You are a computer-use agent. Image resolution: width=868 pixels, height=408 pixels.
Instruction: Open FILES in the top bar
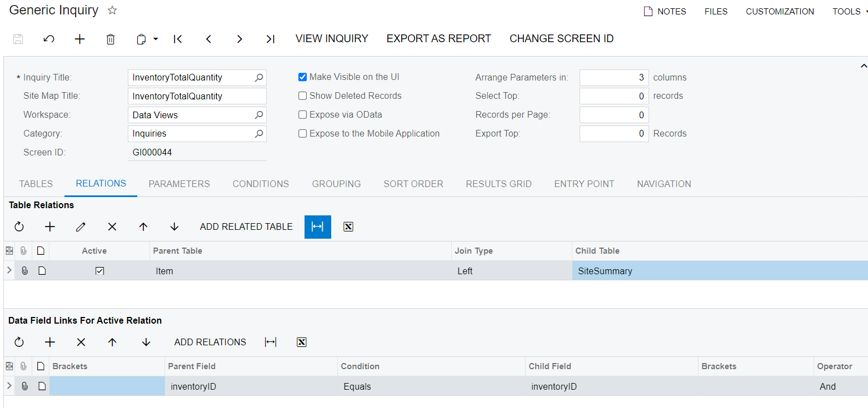716,11
